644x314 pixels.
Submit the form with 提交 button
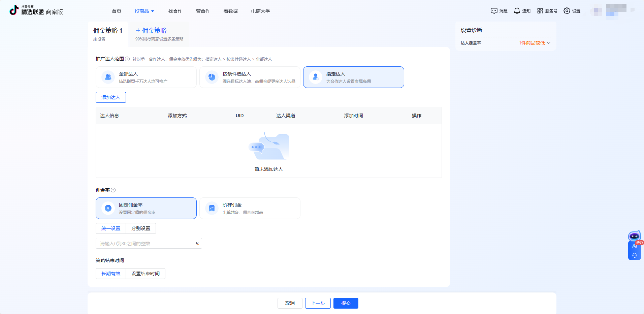click(346, 303)
